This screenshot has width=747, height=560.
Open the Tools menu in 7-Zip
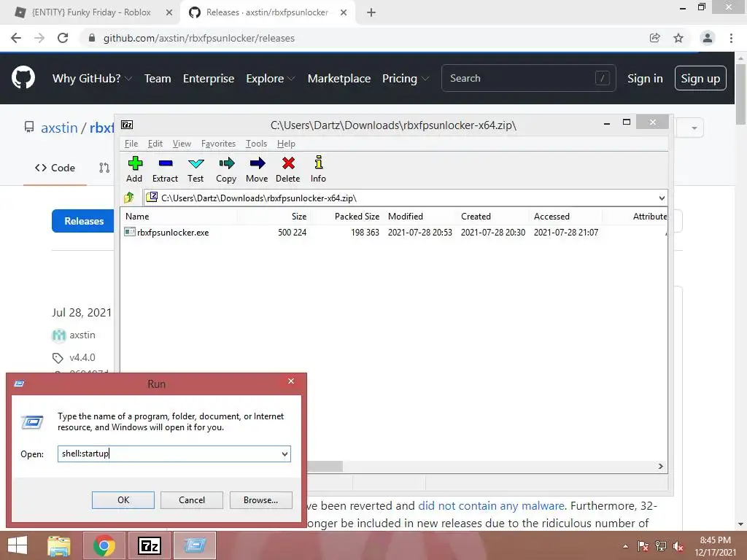[256, 144]
